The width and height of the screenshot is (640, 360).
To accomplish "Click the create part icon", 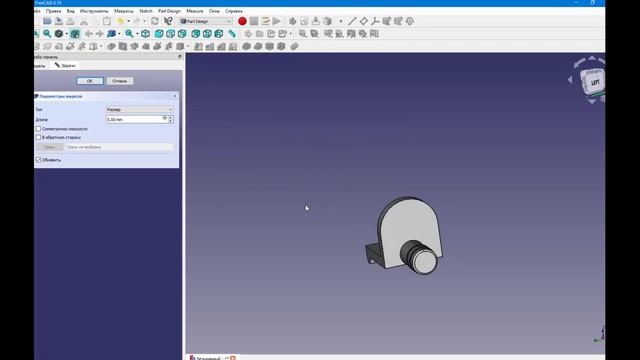I will tap(248, 34).
